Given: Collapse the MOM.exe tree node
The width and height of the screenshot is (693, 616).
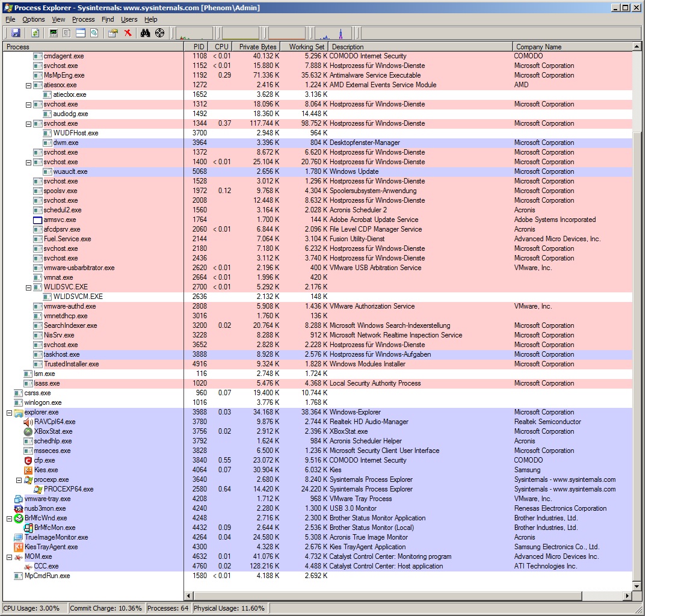Looking at the screenshot, I should tap(9, 557).
